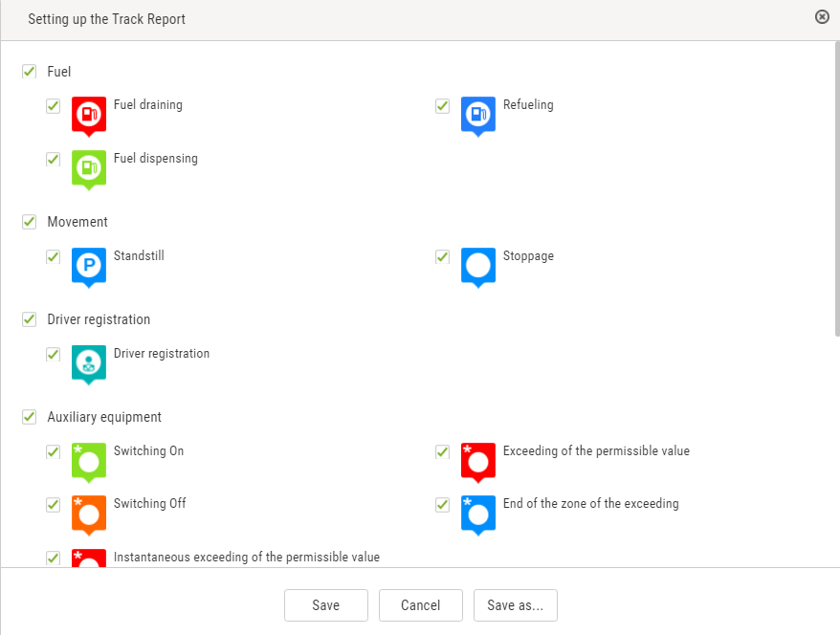840x635 pixels.
Task: Toggle the Instantaneous exceeding checkbox
Action: coord(53,558)
